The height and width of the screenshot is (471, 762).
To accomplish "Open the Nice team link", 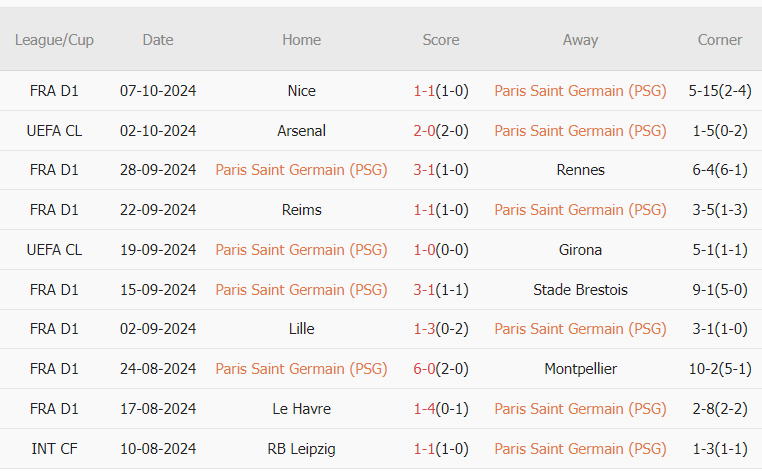I will click(x=301, y=91).
